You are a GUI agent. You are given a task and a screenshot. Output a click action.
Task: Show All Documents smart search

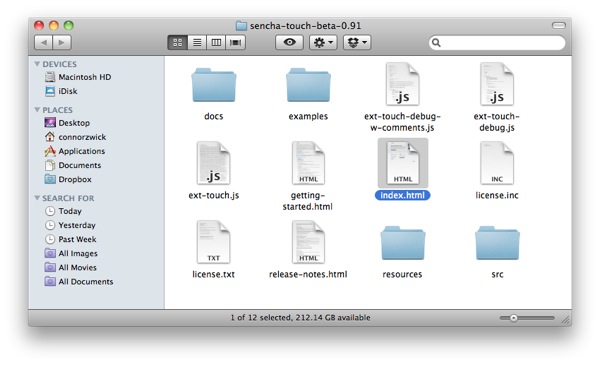79,282
